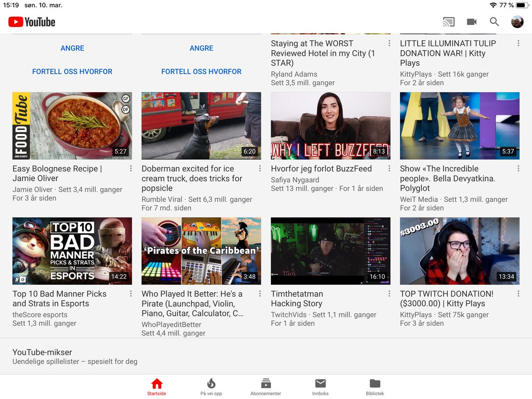Switch to the Bibliotek tab label

[x=375, y=393]
